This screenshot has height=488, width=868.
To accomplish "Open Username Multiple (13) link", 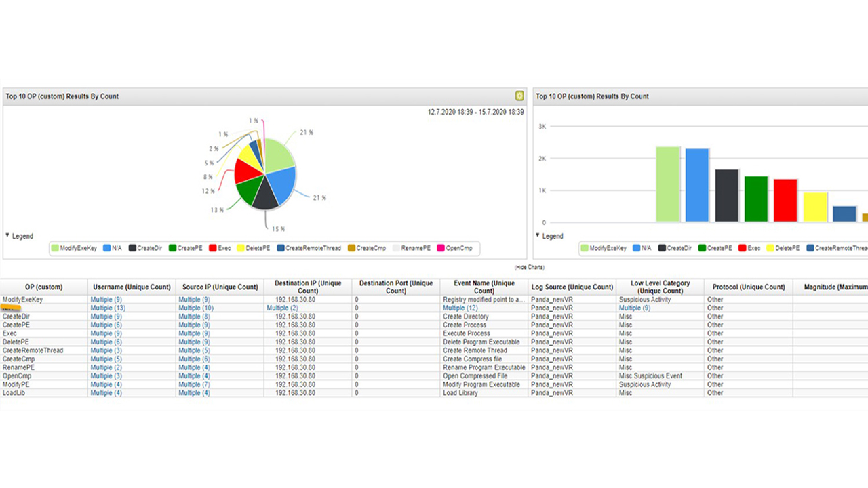I will (108, 308).
